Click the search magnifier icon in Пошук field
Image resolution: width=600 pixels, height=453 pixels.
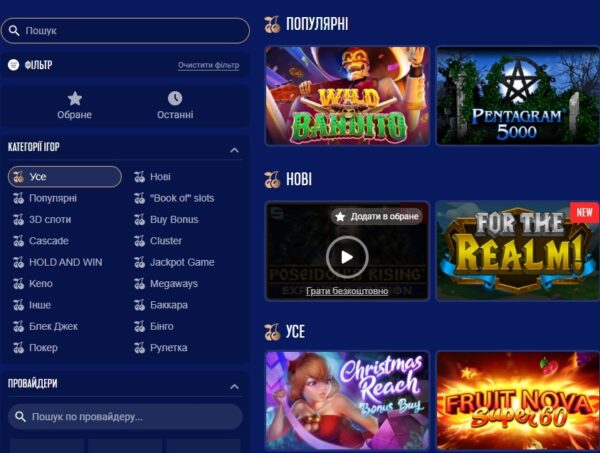pos(14,31)
